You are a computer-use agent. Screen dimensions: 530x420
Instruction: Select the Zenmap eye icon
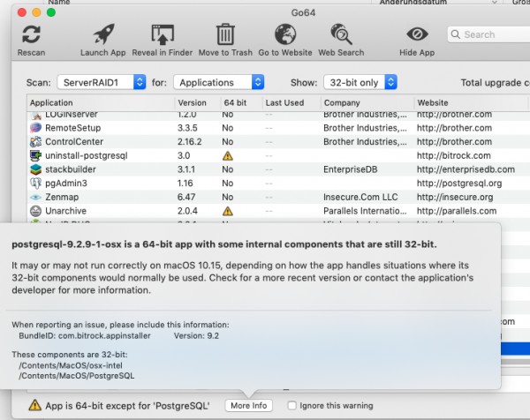(x=35, y=197)
